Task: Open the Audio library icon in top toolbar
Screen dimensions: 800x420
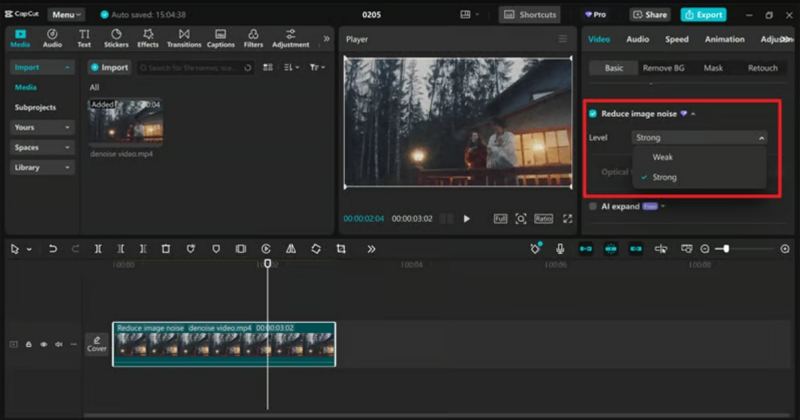Action: pyautogui.click(x=52, y=38)
